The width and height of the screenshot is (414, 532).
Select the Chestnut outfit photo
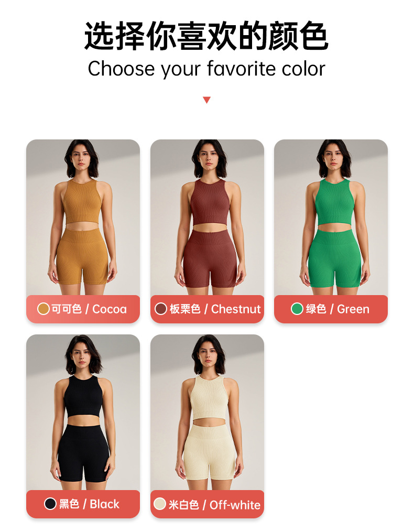point(207,218)
